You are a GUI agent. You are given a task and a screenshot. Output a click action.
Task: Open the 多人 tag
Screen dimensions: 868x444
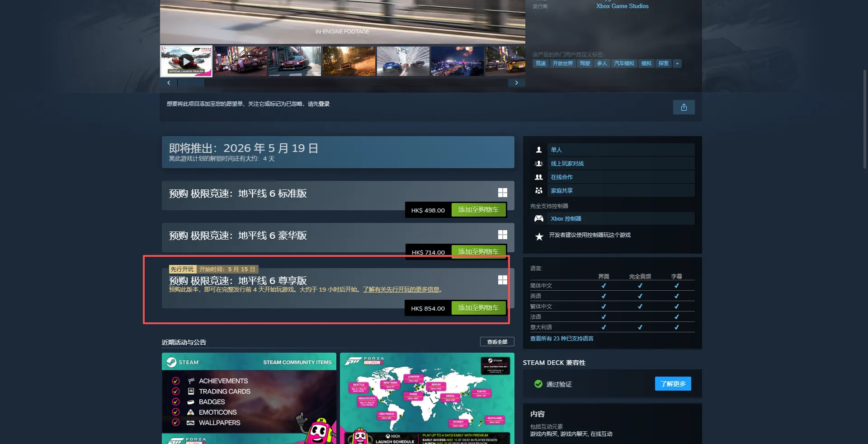(602, 63)
